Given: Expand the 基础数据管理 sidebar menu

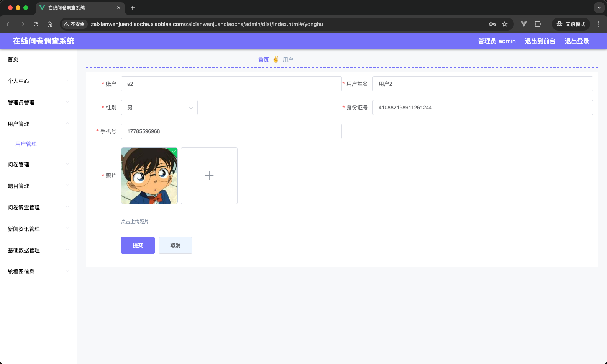Looking at the screenshot, I should 38,250.
